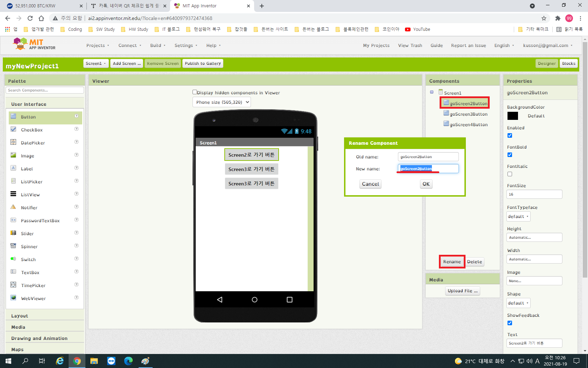588x368 pixels.
Task: Open the Chrome extensions puzzle icon
Action: [558, 18]
